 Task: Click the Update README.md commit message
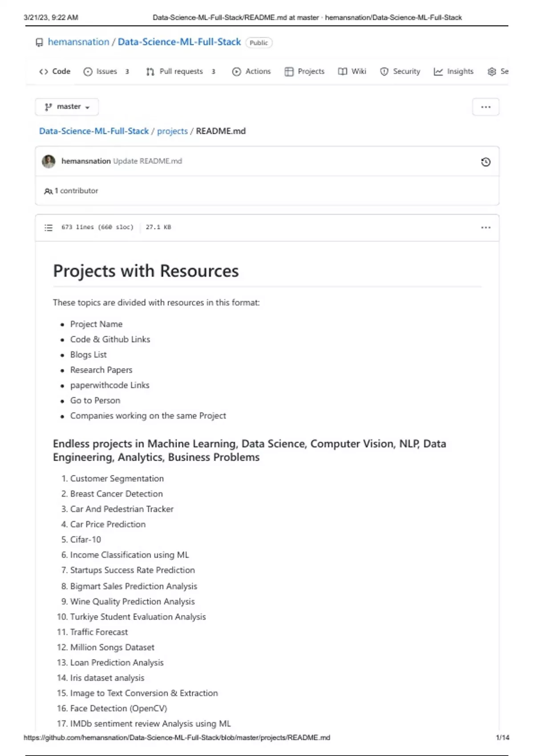click(x=147, y=161)
